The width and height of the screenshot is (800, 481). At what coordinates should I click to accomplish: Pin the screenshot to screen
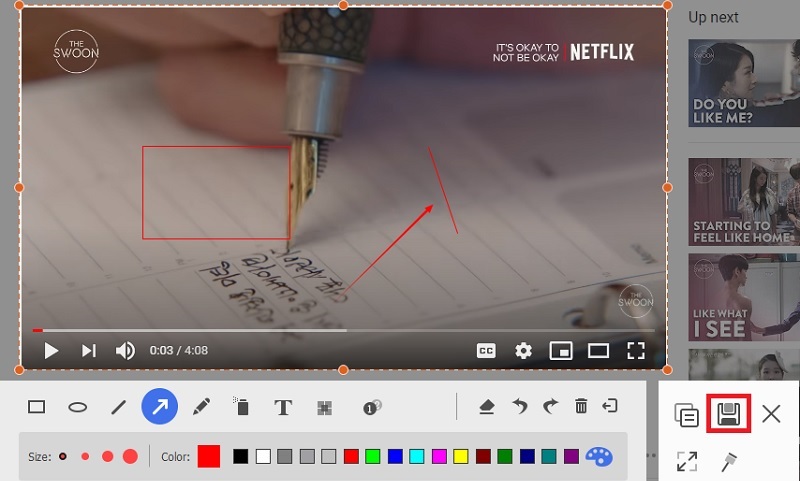pyautogui.click(x=729, y=461)
